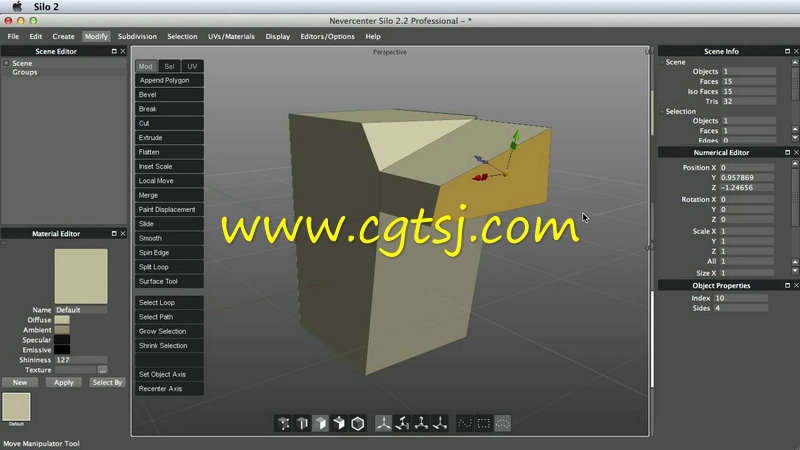Open the Modify menu

coord(96,36)
